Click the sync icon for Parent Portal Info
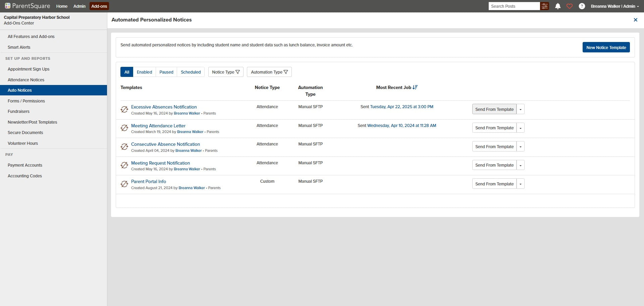Screen dimensions: 644x306 [124, 184]
